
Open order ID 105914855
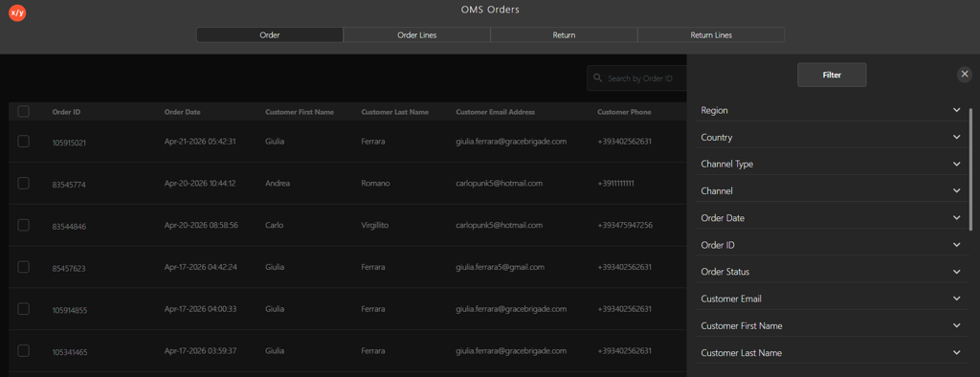coord(69,311)
